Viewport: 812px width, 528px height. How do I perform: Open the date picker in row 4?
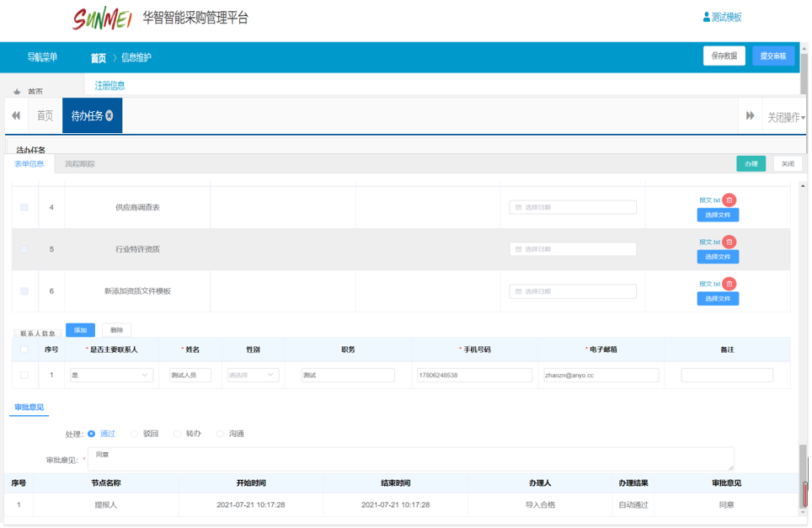573,207
